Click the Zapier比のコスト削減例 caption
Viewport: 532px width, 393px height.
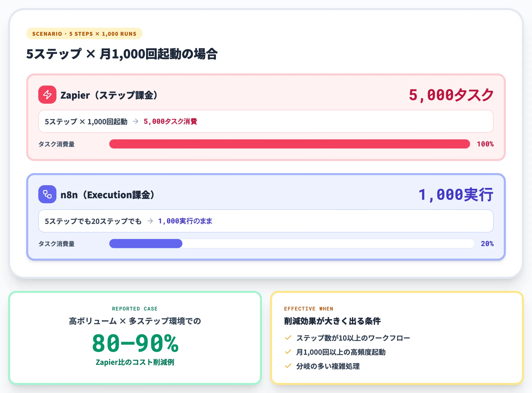(135, 362)
